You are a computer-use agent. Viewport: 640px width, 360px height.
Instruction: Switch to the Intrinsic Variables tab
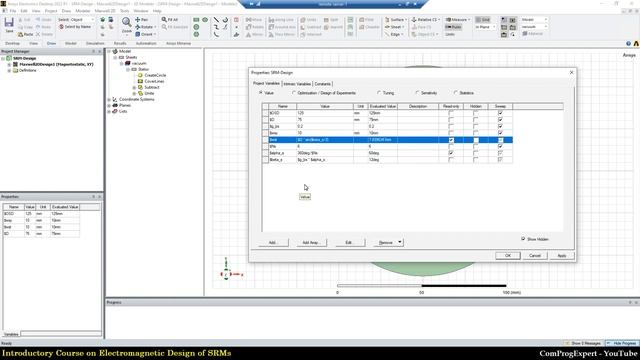(x=297, y=84)
